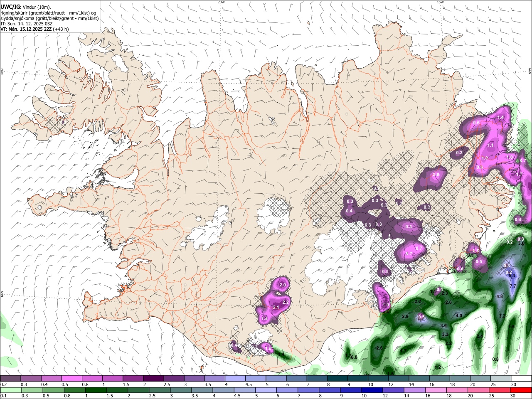The image size is (532, 399).
Task: Select the very dark purple 2 snow scale swatch
Action: [x=153, y=379]
